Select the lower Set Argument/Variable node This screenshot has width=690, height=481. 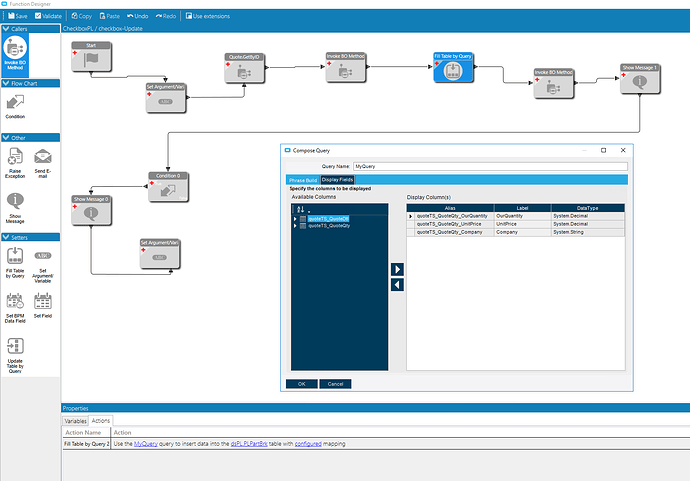[x=160, y=253]
